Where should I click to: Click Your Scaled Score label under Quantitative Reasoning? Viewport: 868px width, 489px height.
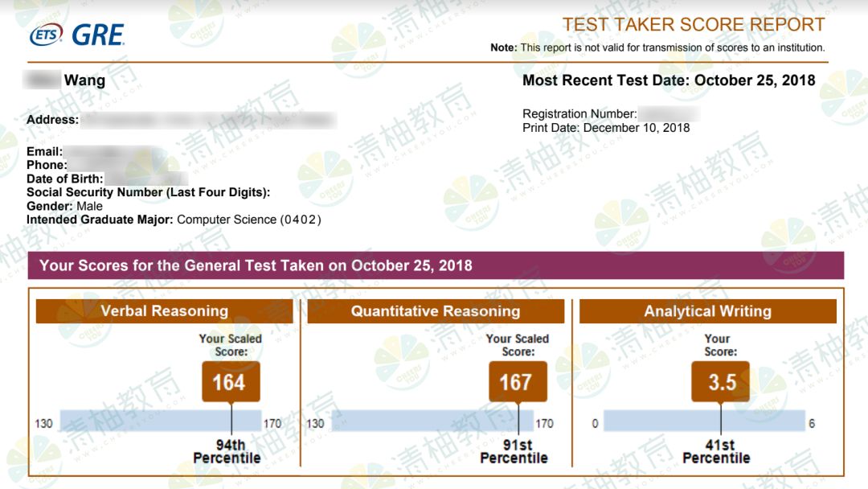[x=518, y=345]
